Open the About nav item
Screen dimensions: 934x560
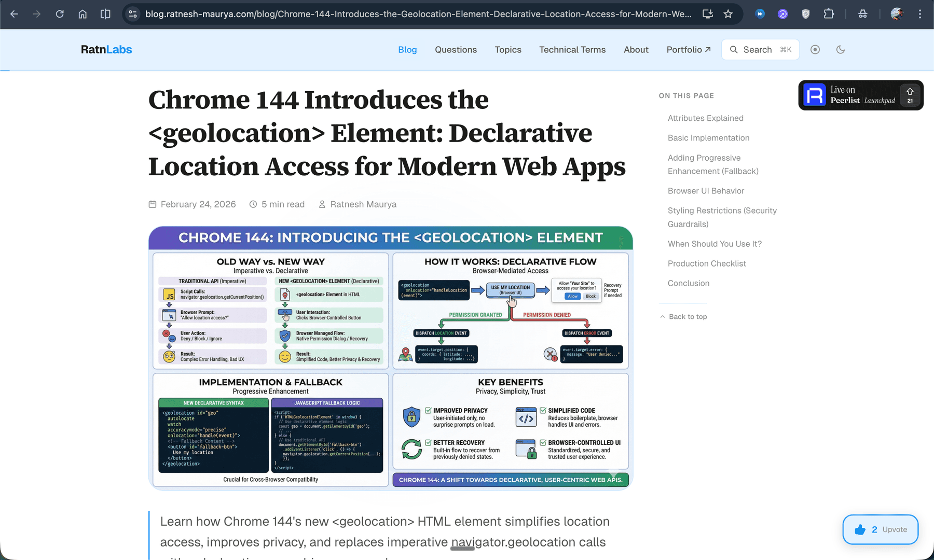coord(636,50)
